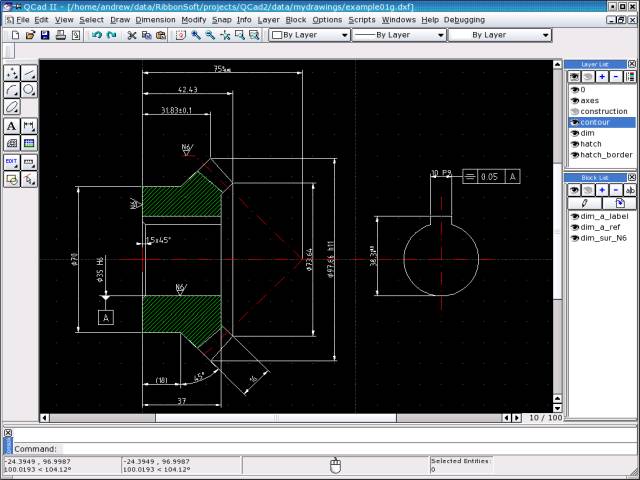Open the arc drawing tools
The image size is (640, 480).
12,90
